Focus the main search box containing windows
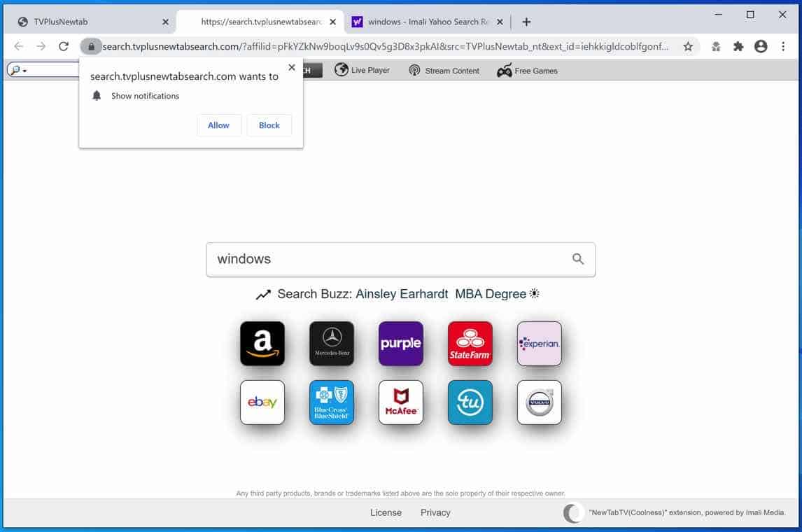 [x=401, y=259]
